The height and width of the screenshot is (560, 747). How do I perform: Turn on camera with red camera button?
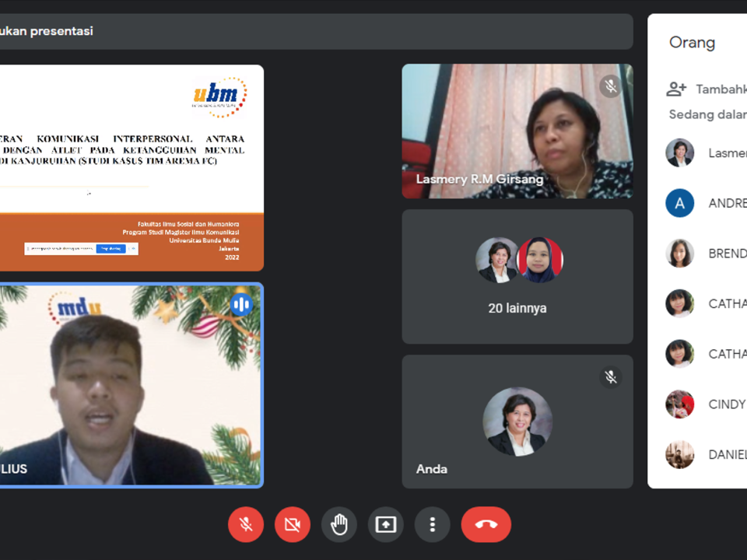coord(292,524)
